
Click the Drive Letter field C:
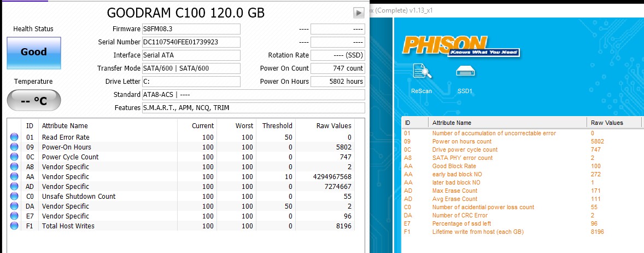pos(191,82)
